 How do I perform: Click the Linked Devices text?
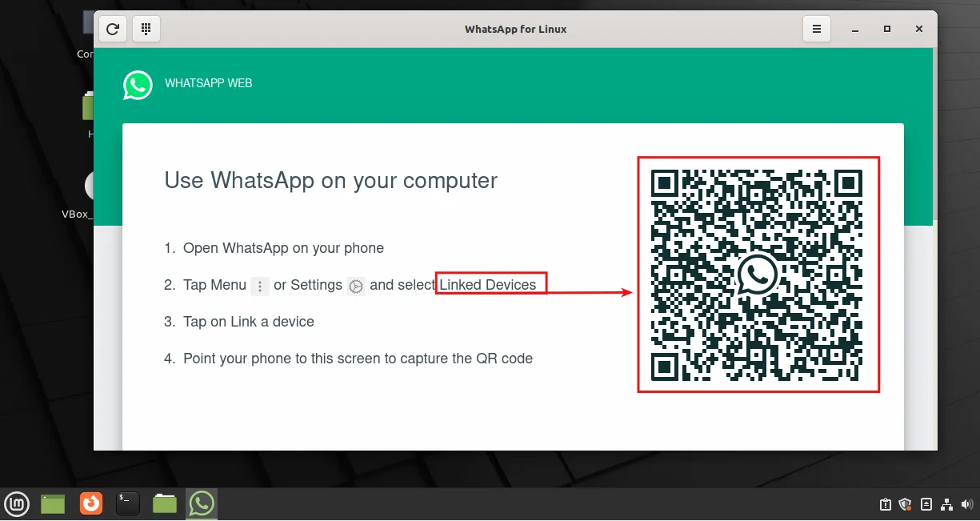488,285
